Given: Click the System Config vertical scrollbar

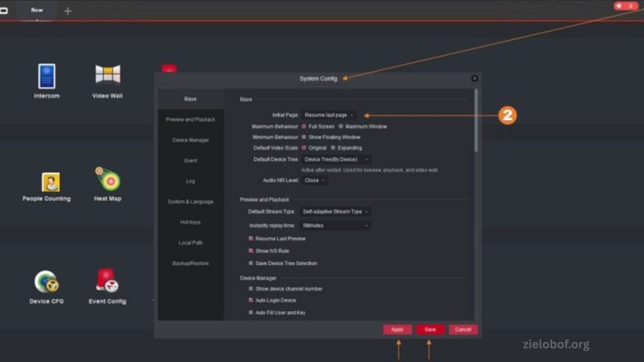Looking at the screenshot, I should tap(476, 119).
